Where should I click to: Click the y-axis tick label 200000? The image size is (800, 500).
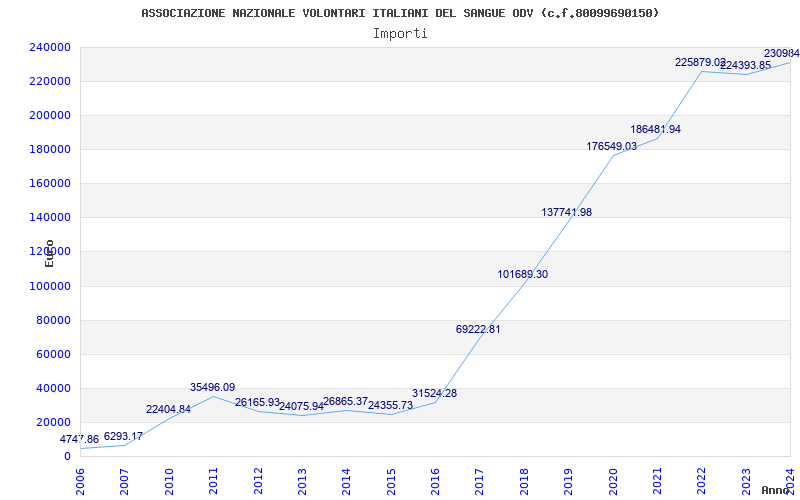tap(49, 115)
